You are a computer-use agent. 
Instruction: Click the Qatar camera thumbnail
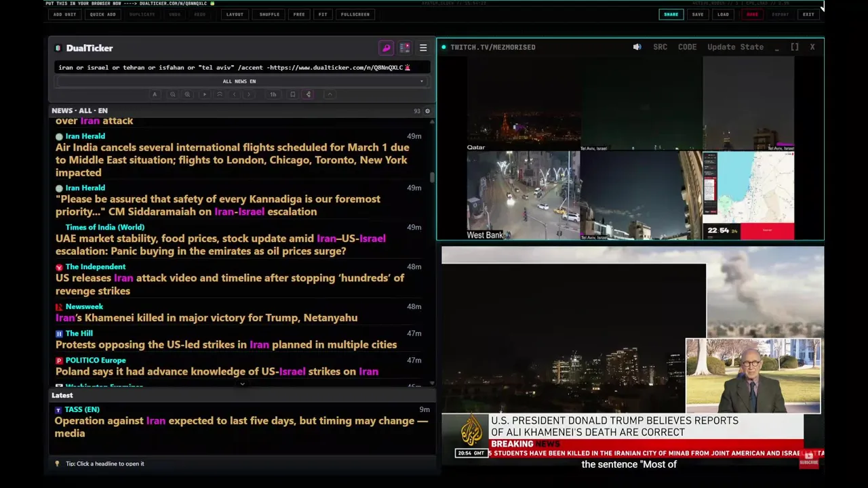524,103
